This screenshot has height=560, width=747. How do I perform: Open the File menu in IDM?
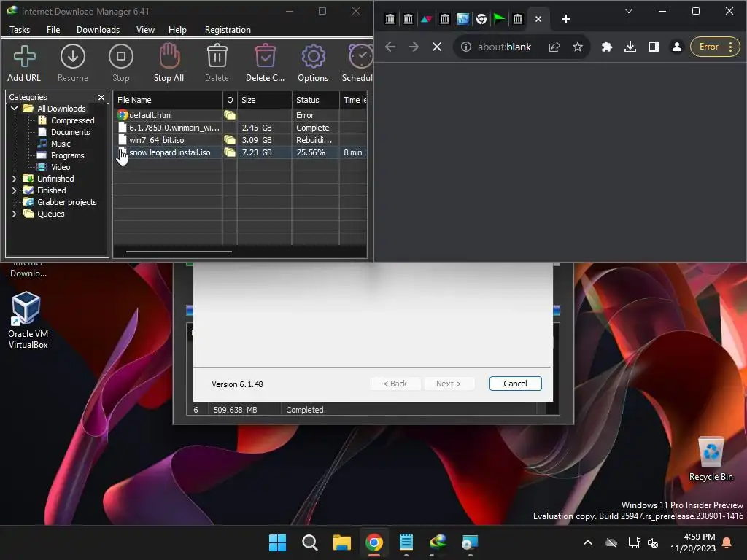tap(53, 29)
